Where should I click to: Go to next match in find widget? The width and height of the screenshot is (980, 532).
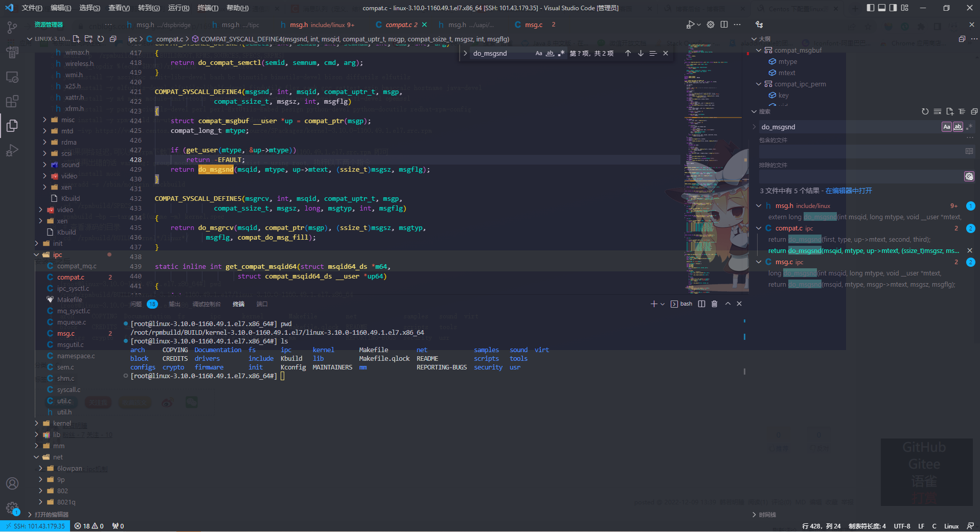[x=641, y=53]
